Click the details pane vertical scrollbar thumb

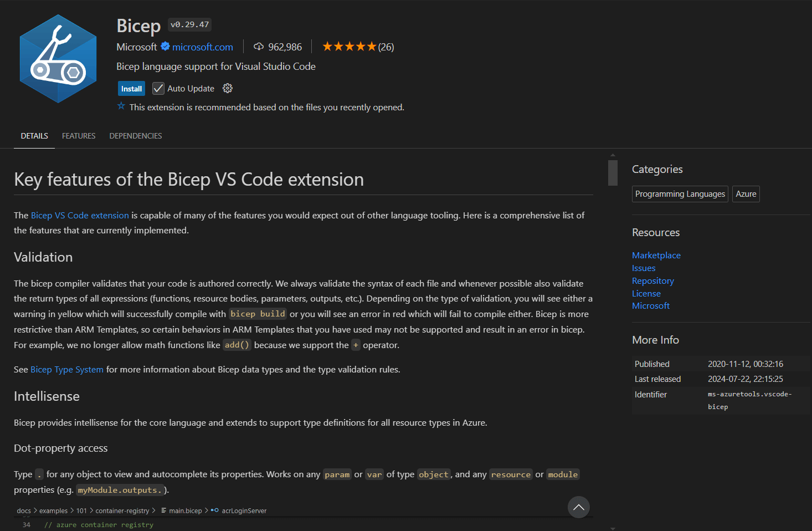[613, 173]
